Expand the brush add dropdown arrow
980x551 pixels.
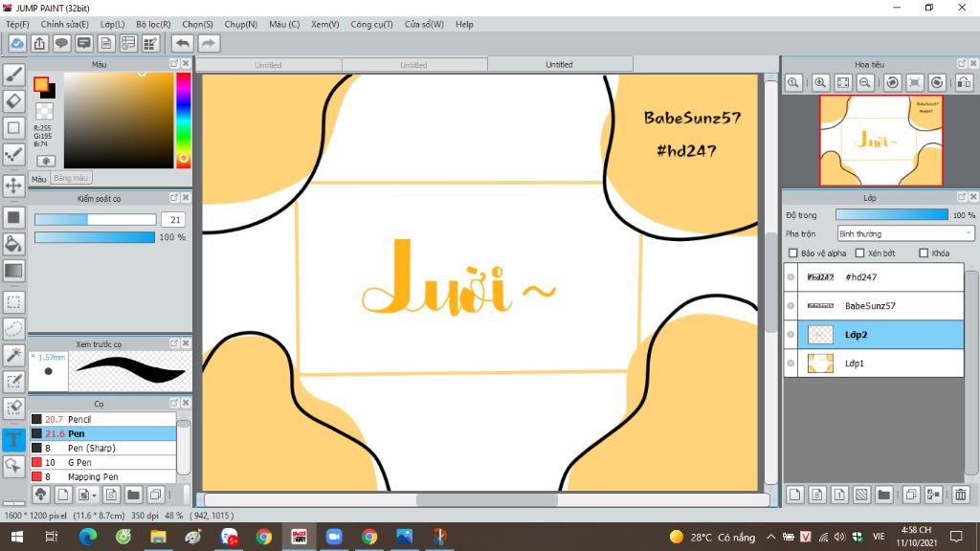94,495
